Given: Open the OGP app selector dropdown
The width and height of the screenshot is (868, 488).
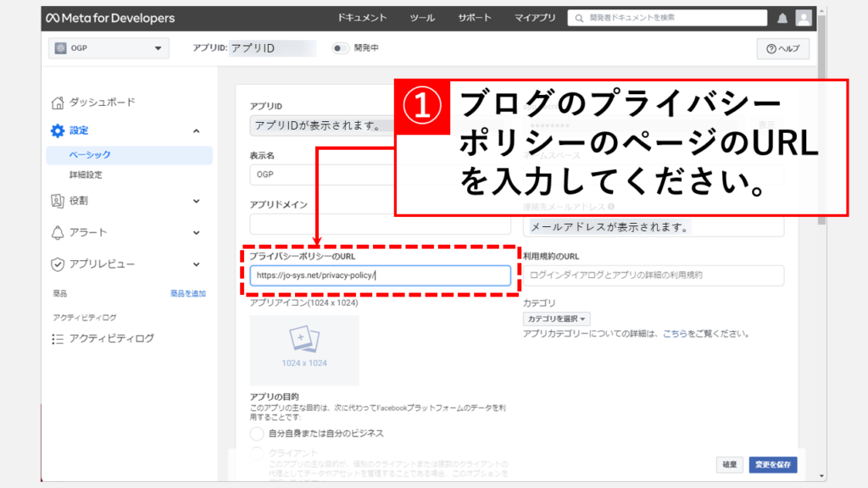Looking at the screenshot, I should click(108, 48).
